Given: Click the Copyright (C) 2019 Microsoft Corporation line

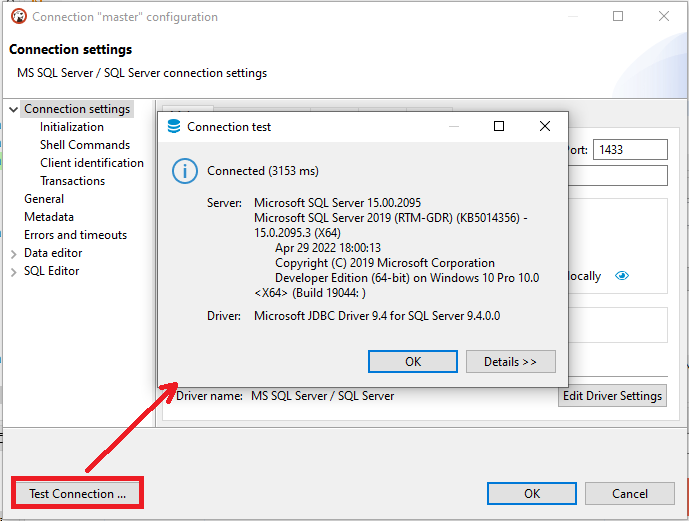Looking at the screenshot, I should tap(385, 263).
